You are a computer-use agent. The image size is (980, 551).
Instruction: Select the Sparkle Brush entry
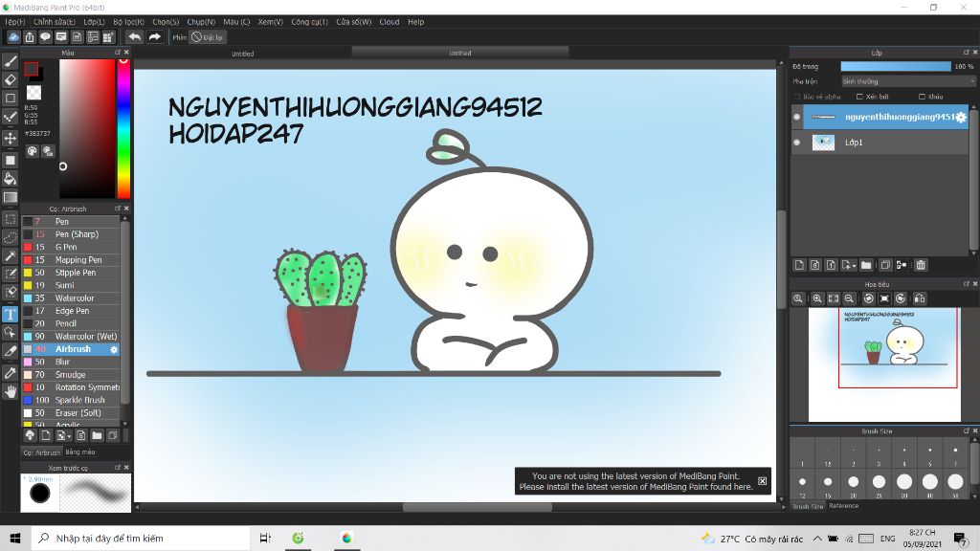pos(71,400)
